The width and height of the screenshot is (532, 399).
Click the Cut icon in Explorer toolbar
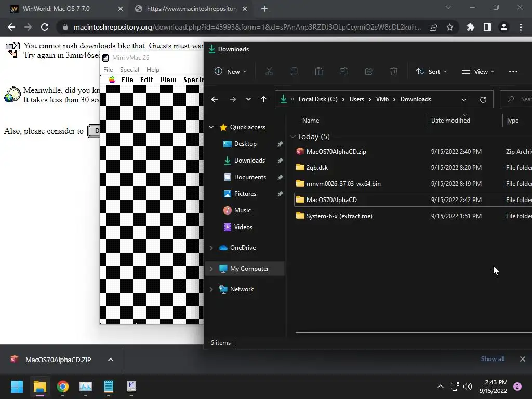269,71
